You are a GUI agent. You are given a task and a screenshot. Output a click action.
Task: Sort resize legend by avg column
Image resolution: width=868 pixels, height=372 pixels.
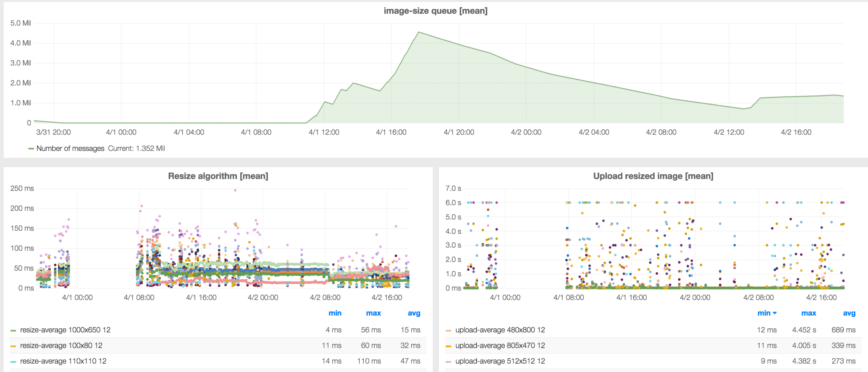tap(414, 313)
